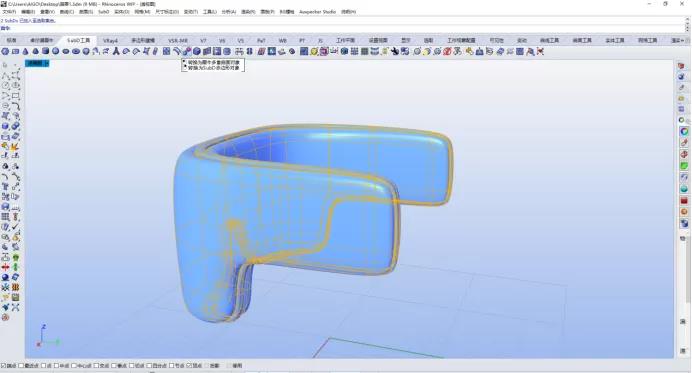
Task: Select the flat SubD ellipsoid icon
Action: (66, 51)
